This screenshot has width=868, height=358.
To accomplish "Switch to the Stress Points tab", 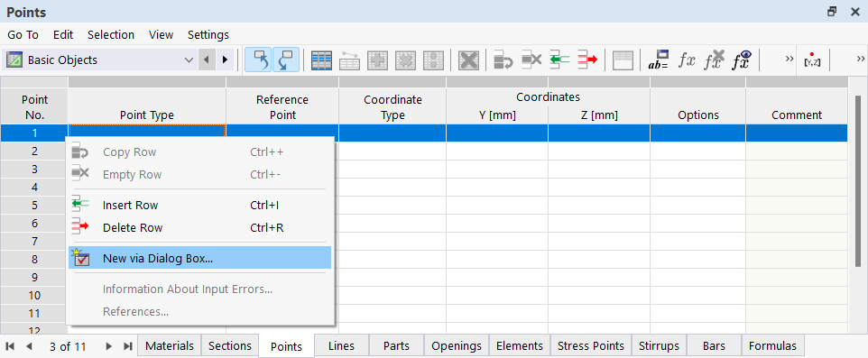I will click(591, 346).
